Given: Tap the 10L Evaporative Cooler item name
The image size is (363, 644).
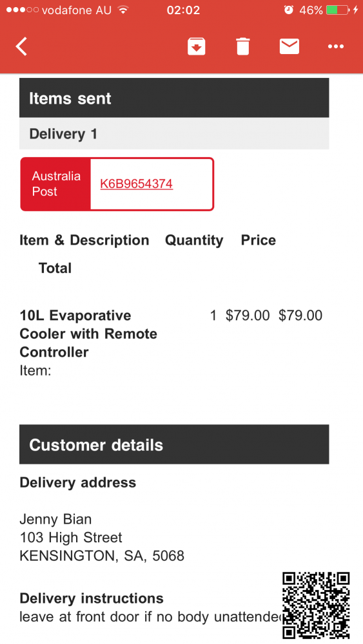Looking at the screenshot, I should pyautogui.click(x=88, y=334).
